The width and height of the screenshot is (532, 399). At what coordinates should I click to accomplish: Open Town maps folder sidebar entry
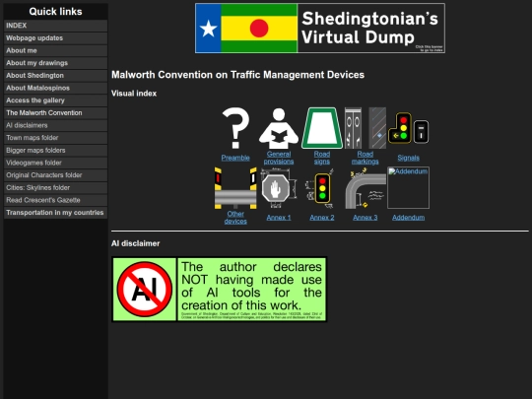55,138
